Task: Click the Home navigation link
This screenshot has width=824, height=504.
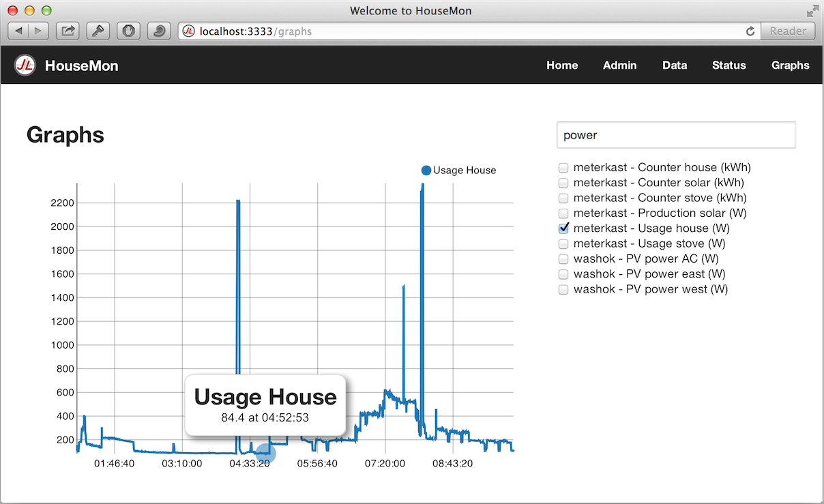Action: coord(562,65)
